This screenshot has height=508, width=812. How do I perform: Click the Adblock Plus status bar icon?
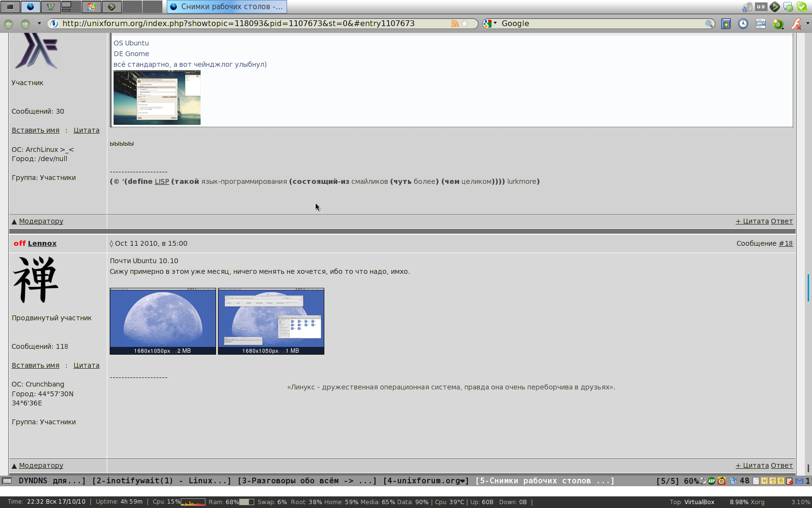point(711,481)
